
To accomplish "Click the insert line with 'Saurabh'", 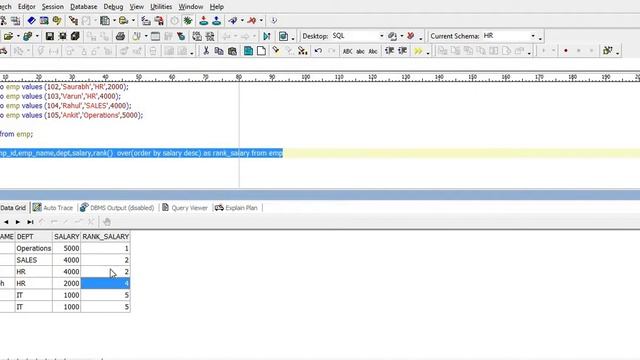I will tap(64, 87).
